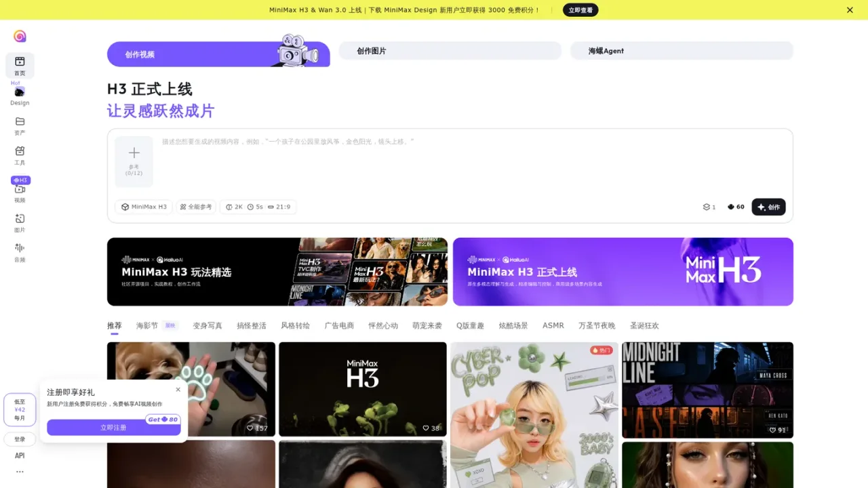The width and height of the screenshot is (868, 488).
Task: Select the 广告电商 category tab
Action: (339, 326)
